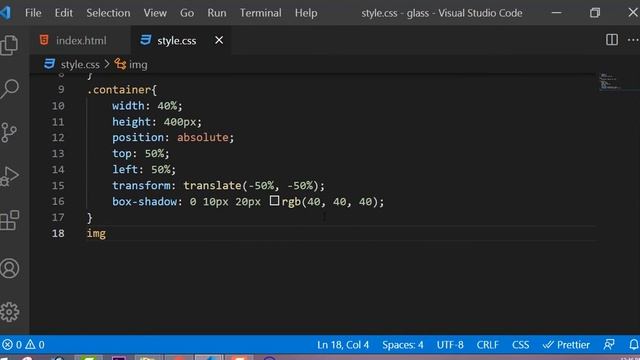Viewport: 640px width, 360px height.
Task: Change file encoding UTF-8
Action: tap(450, 345)
